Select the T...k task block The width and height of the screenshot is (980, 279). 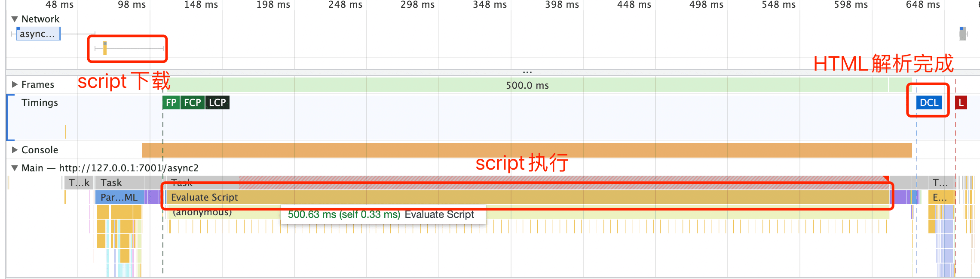click(x=79, y=183)
